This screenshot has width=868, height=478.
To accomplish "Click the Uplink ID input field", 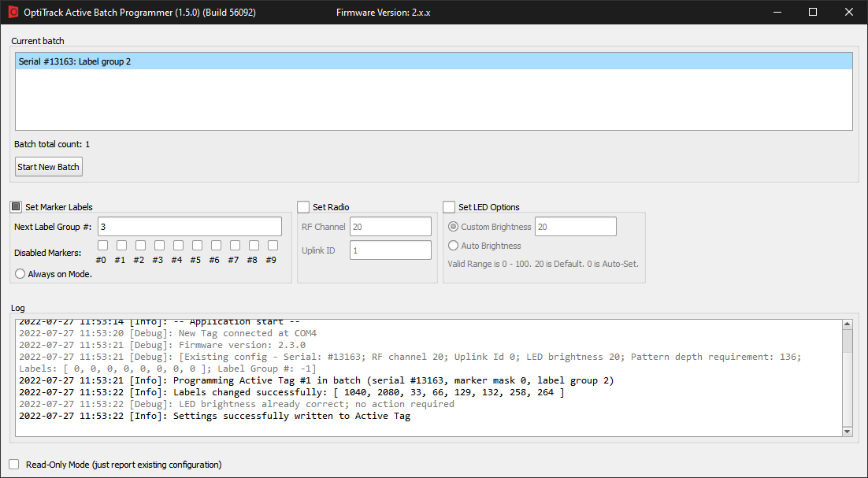I will 391,250.
